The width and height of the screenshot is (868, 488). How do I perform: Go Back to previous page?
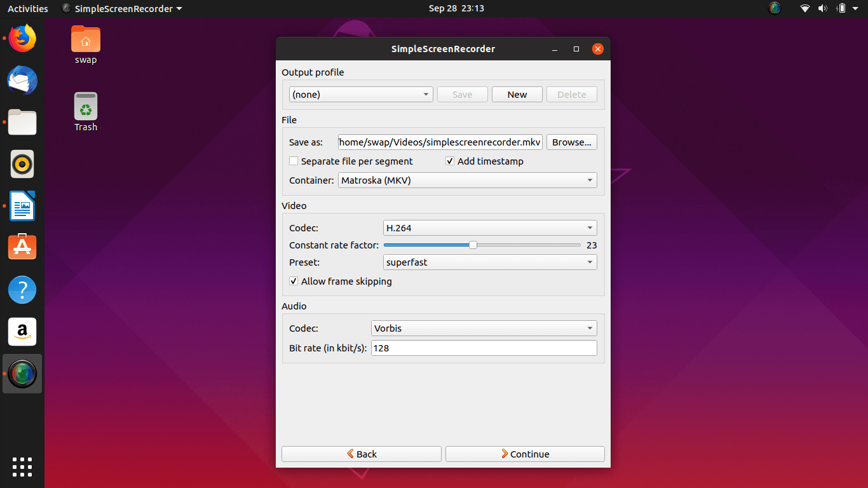(x=362, y=454)
